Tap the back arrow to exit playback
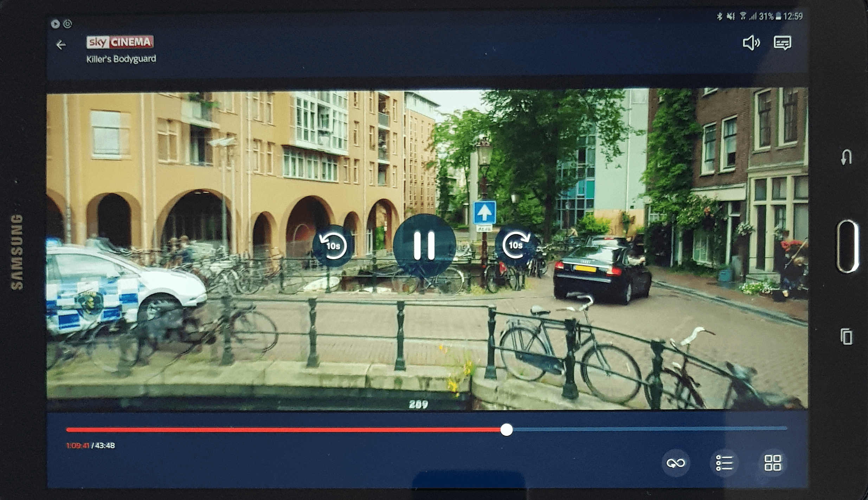The width and height of the screenshot is (868, 500). [61, 45]
